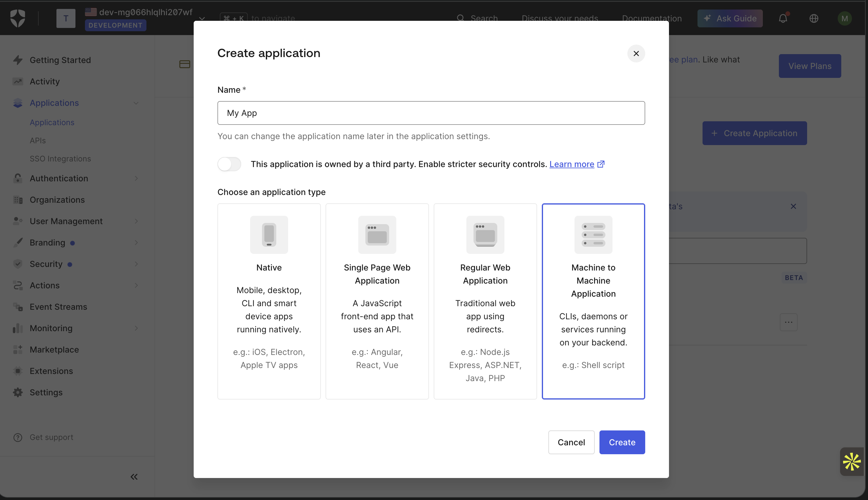Open the Getting Started page
Image resolution: width=868 pixels, height=500 pixels.
coord(60,60)
